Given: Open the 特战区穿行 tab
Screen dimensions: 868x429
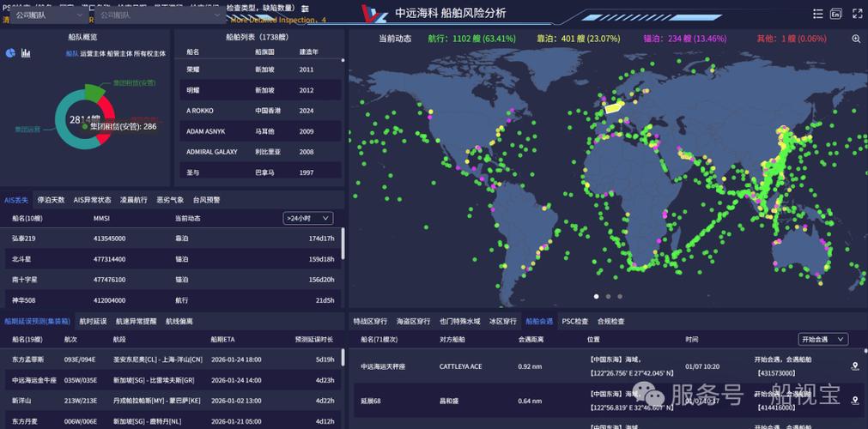Looking at the screenshot, I should pyautogui.click(x=371, y=321).
